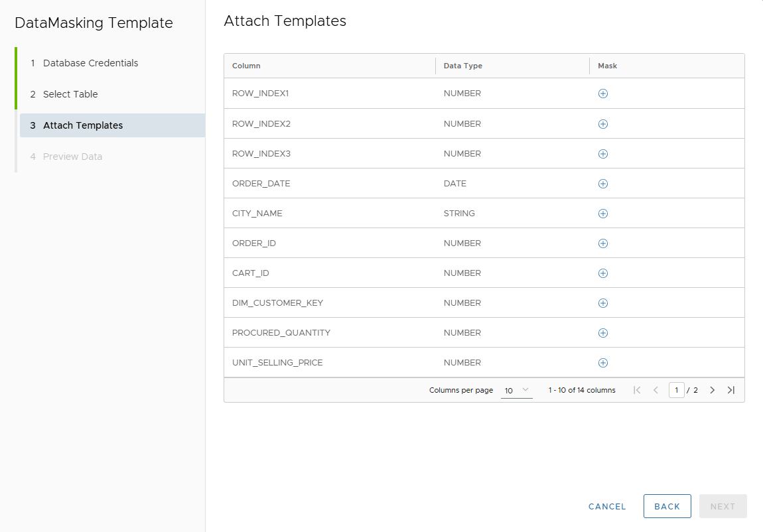The width and height of the screenshot is (763, 532).
Task: Go to next page of columns
Action: pyautogui.click(x=712, y=390)
